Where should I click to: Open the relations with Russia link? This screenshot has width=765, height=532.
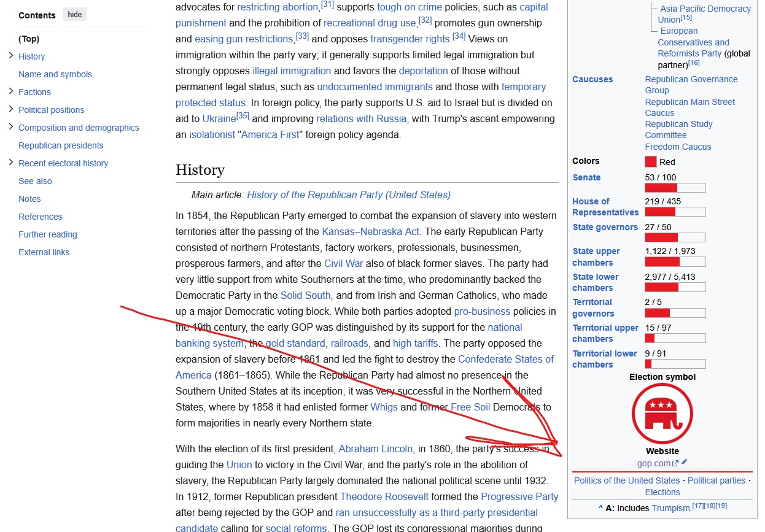361,118
